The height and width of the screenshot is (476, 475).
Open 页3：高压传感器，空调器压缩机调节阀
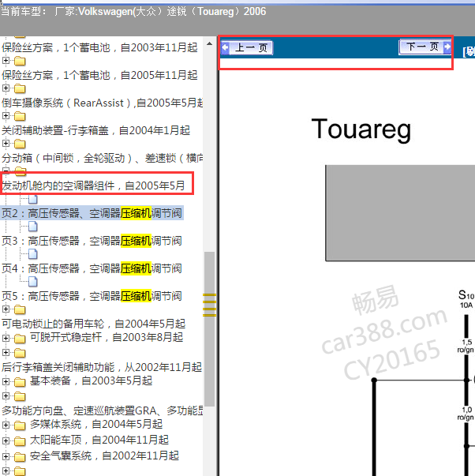pos(92,241)
